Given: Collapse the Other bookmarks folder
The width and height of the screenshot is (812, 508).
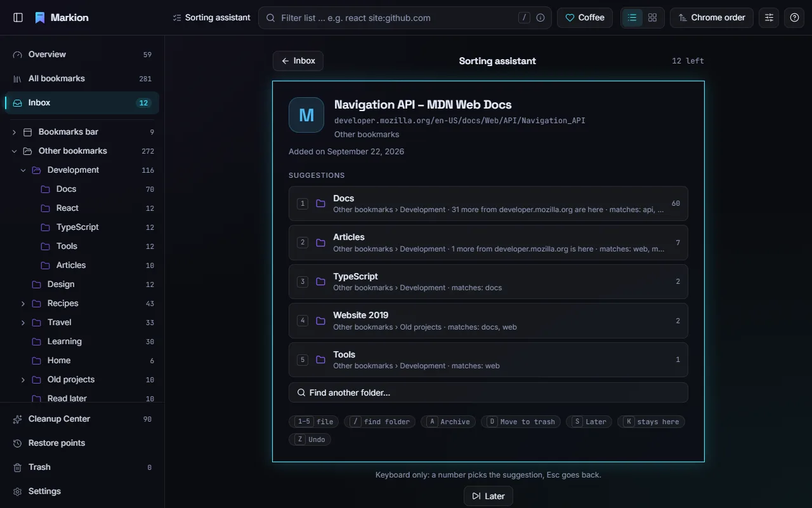Looking at the screenshot, I should pyautogui.click(x=14, y=151).
